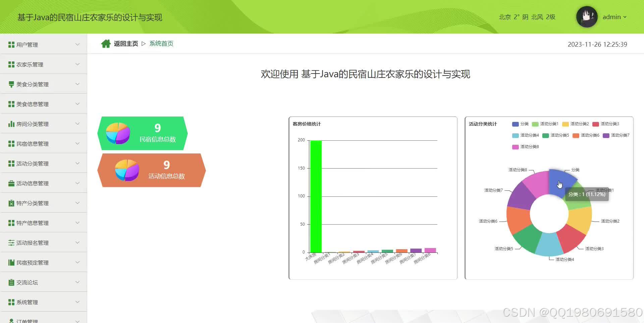Click the pink 房间分类8 bar

[430, 250]
